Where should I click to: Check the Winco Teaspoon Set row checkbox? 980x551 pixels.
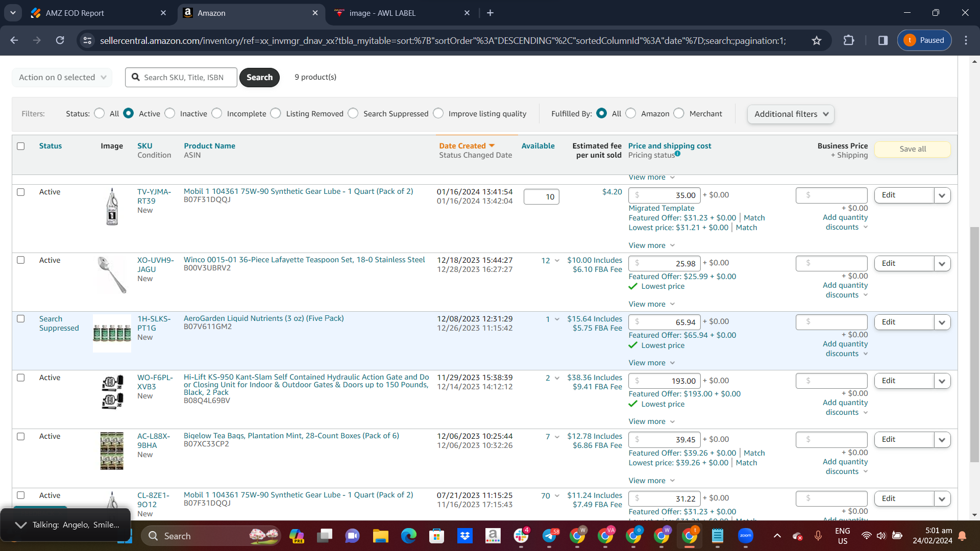(21, 260)
